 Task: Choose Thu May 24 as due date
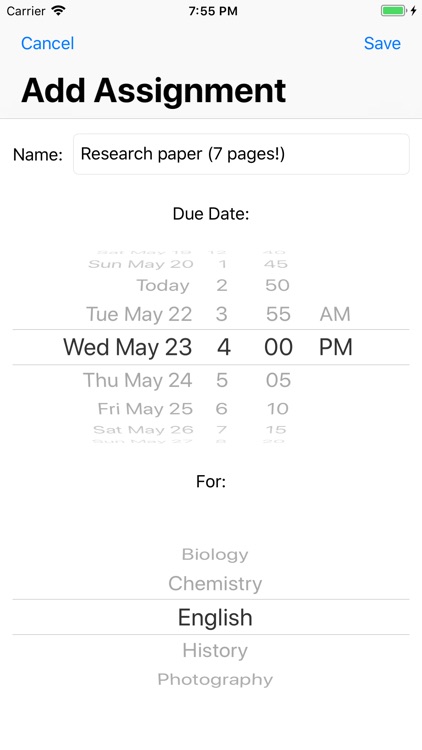tap(138, 380)
